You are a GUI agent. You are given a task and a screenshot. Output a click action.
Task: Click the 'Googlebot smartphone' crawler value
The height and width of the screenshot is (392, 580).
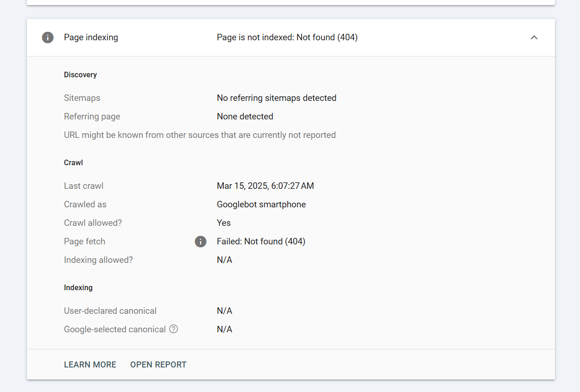click(261, 205)
